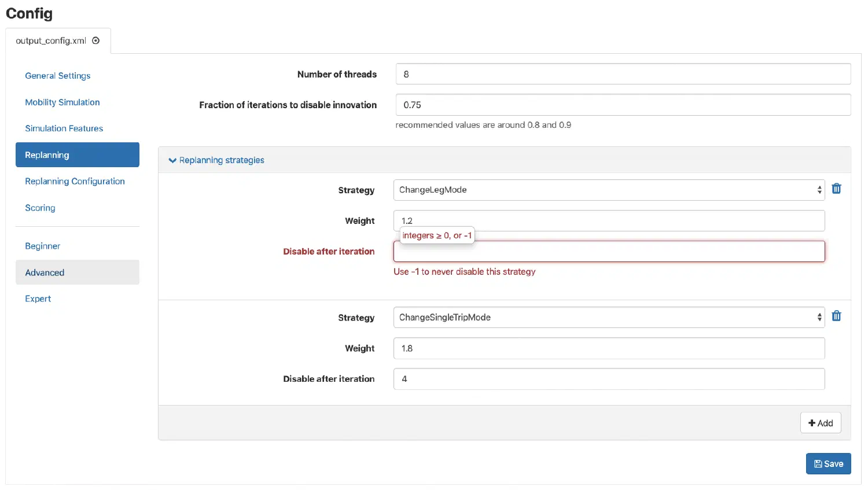Select the Expert level
The image size is (868, 490).
38,299
